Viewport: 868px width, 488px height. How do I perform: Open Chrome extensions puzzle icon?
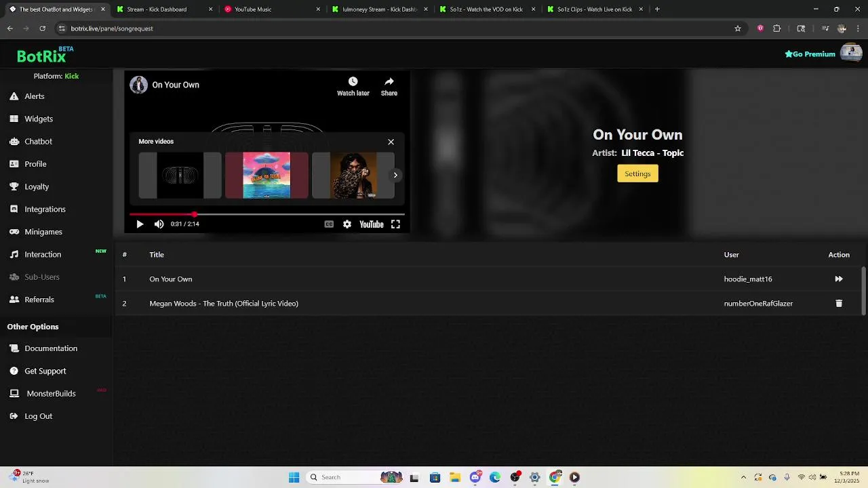777,28
